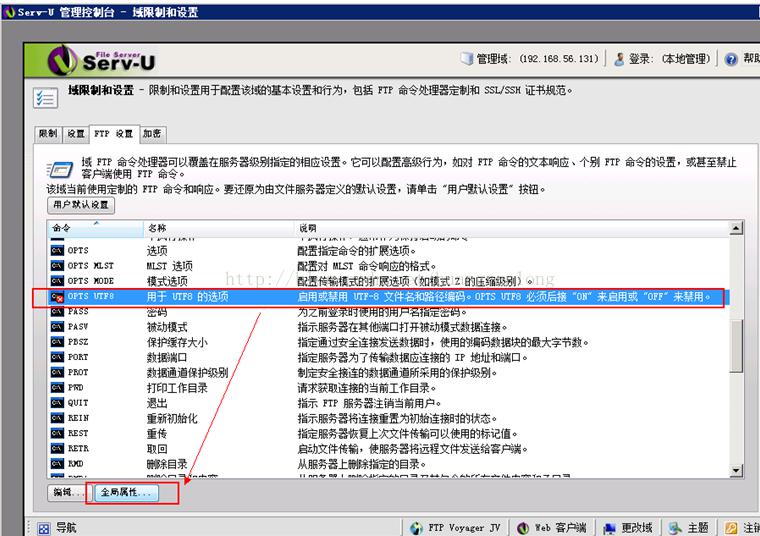Screen dimensions: 760x536
Task: Open FTP Voyager JV from bottom bar
Action: click(464, 528)
